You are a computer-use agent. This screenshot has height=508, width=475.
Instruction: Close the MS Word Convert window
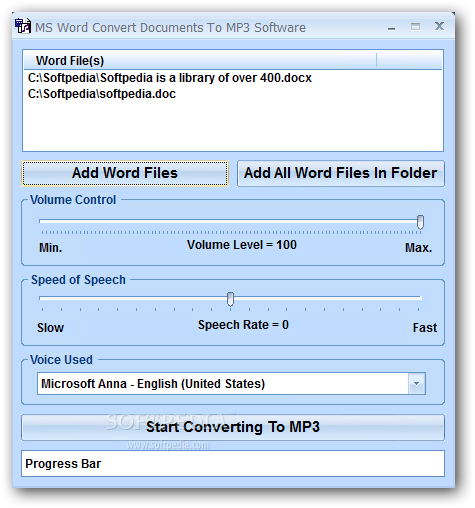click(x=439, y=26)
